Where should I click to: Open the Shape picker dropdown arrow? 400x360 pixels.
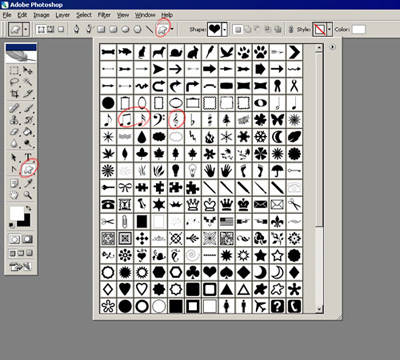click(225, 29)
